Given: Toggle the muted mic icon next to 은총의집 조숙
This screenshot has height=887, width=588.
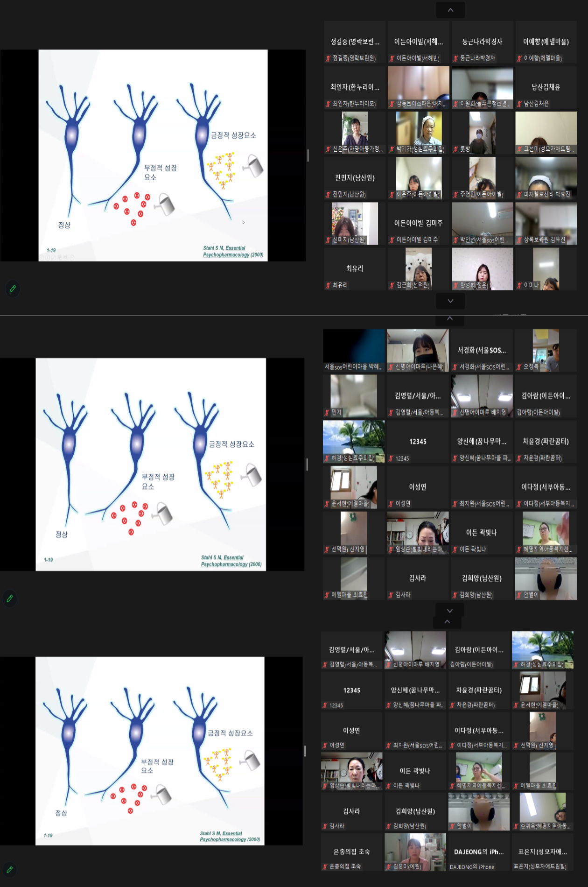Looking at the screenshot, I should [325, 866].
